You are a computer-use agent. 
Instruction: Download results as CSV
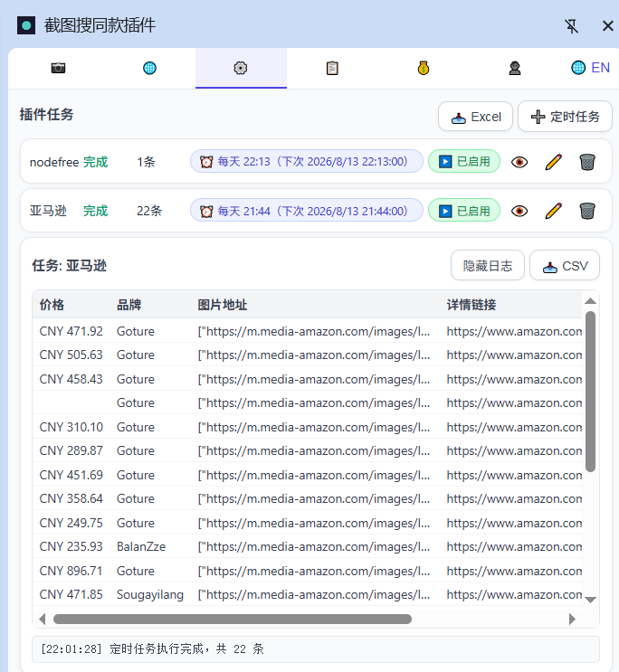click(565, 266)
